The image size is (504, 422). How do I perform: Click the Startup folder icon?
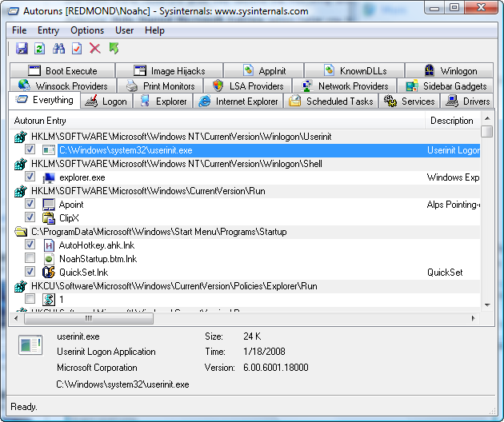pyautogui.click(x=21, y=232)
